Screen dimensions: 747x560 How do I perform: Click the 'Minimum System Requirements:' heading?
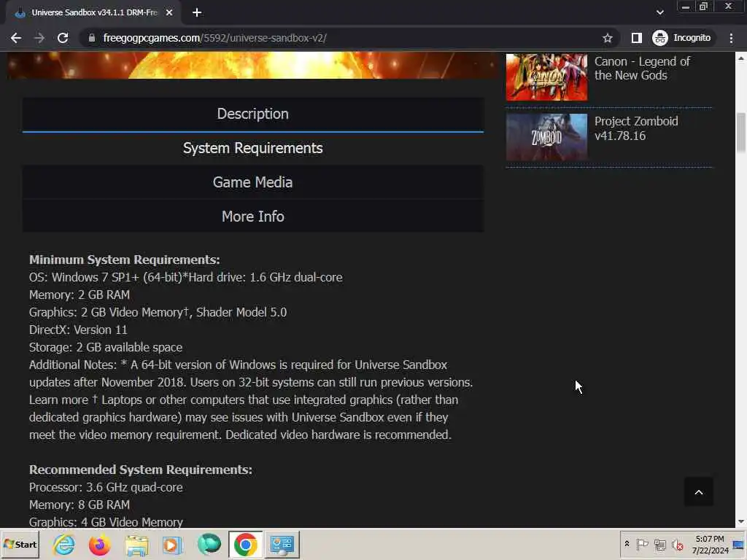tap(124, 260)
